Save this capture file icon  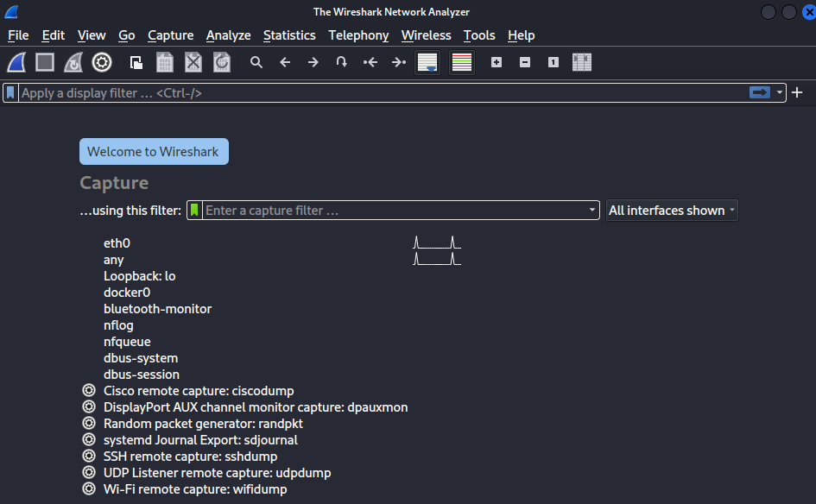click(164, 62)
